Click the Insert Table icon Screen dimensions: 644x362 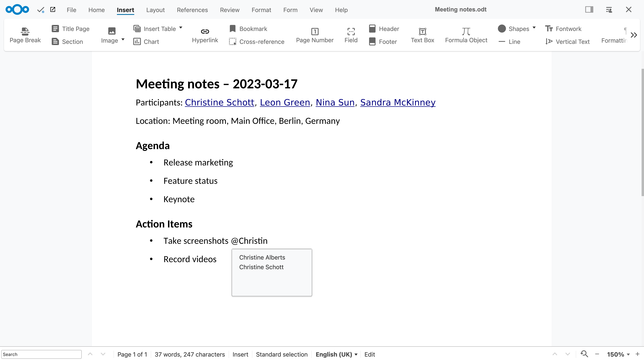(x=137, y=29)
